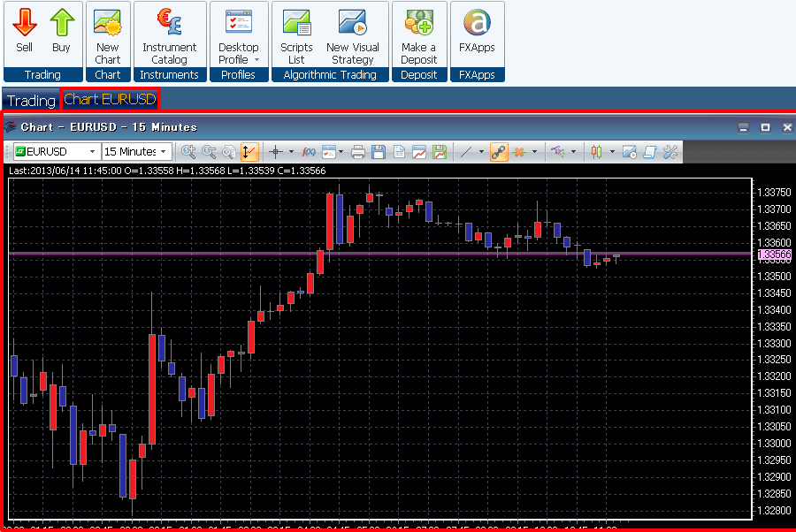Expand the dropdown beside the pink and green icon

click(574, 152)
